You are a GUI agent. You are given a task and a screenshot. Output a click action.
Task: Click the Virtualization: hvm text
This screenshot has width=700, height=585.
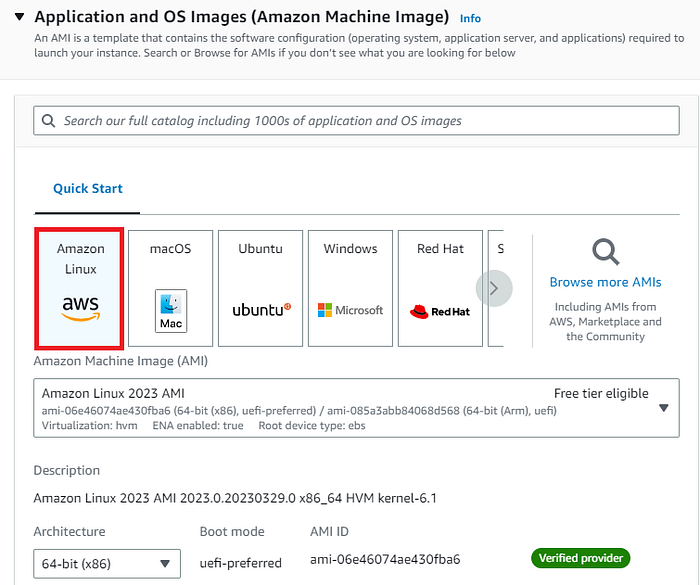(x=89, y=426)
